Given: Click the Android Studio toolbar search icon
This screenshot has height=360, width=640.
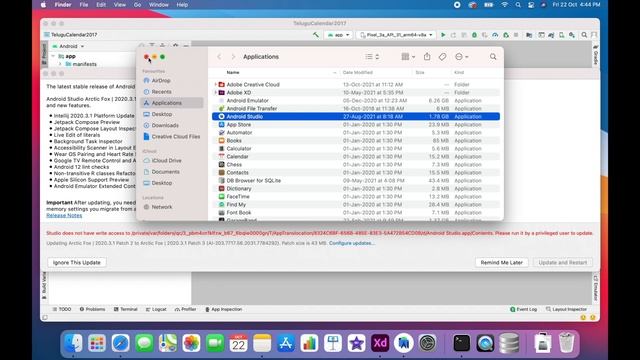Looking at the screenshot, I should pyautogui.click(x=584, y=35).
